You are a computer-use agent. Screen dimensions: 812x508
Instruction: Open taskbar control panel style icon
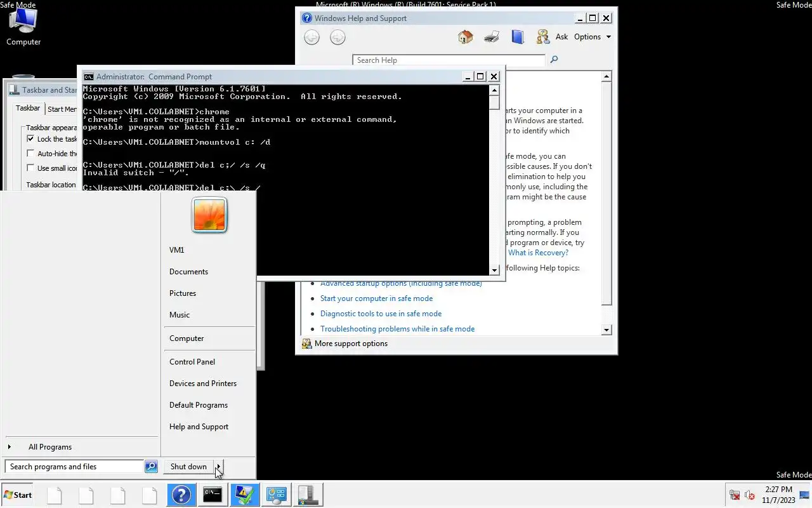point(276,495)
